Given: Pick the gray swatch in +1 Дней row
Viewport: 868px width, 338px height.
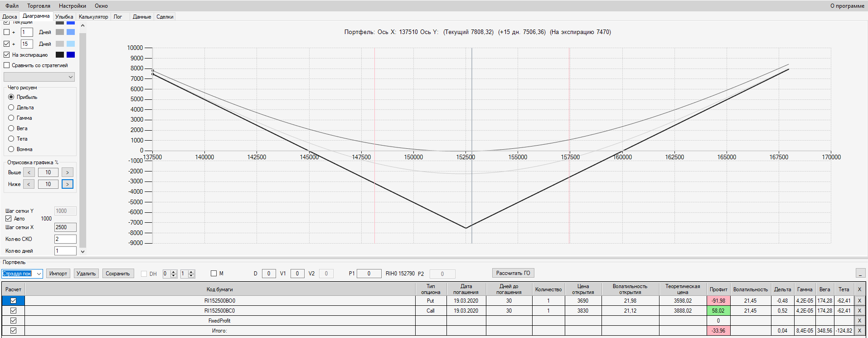Looking at the screenshot, I should click(x=60, y=32).
